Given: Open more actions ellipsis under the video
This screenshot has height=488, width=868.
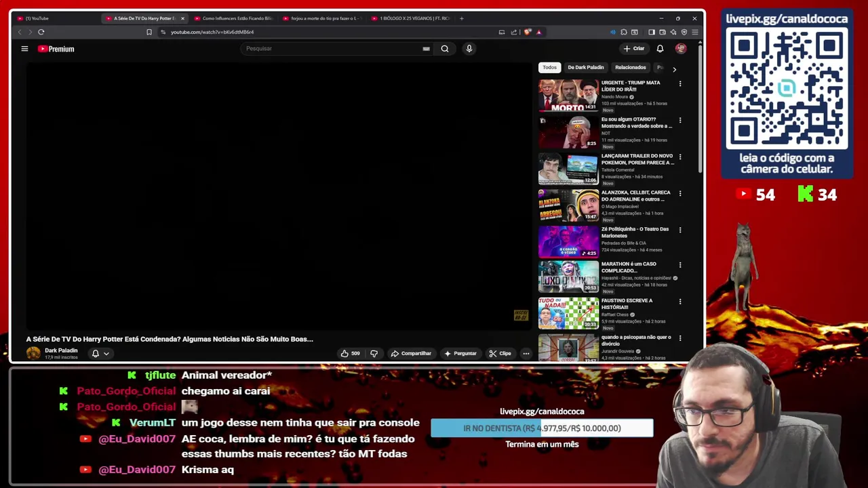Looking at the screenshot, I should coord(526,353).
